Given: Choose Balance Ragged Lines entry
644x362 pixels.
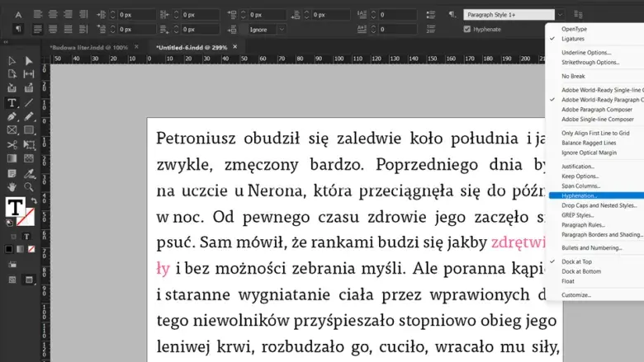Looking at the screenshot, I should click(x=589, y=143).
